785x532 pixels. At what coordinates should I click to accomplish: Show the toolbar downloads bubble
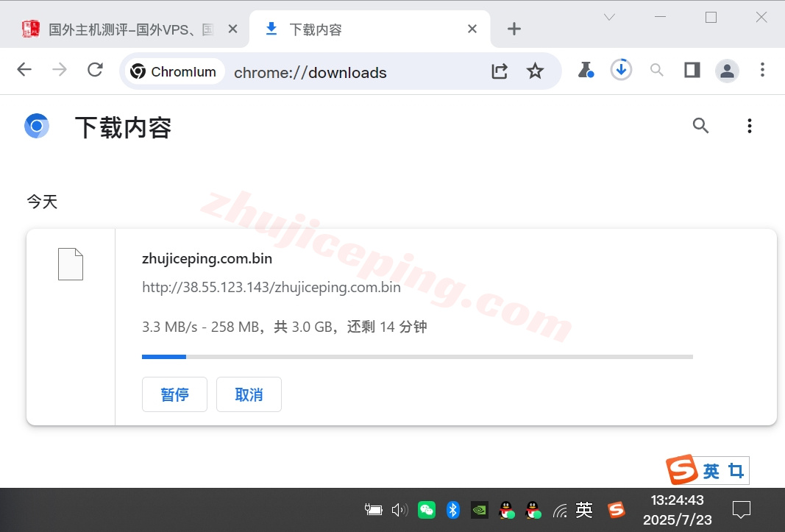tap(621, 70)
